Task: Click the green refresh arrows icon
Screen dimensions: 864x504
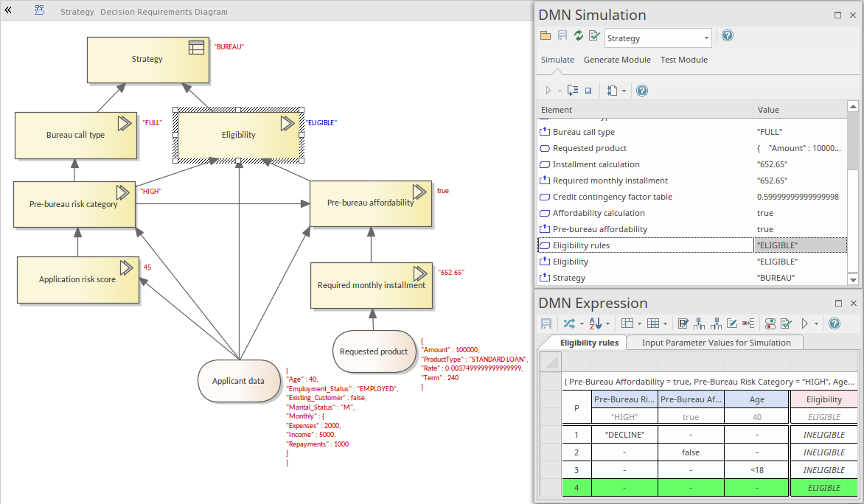Action: pos(578,36)
